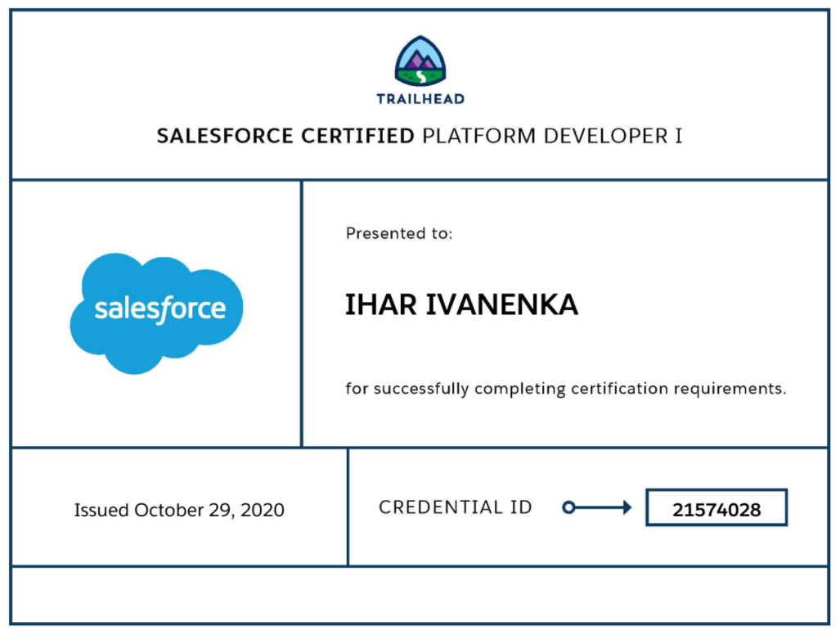Click the 'Presented to:' label

(399, 234)
